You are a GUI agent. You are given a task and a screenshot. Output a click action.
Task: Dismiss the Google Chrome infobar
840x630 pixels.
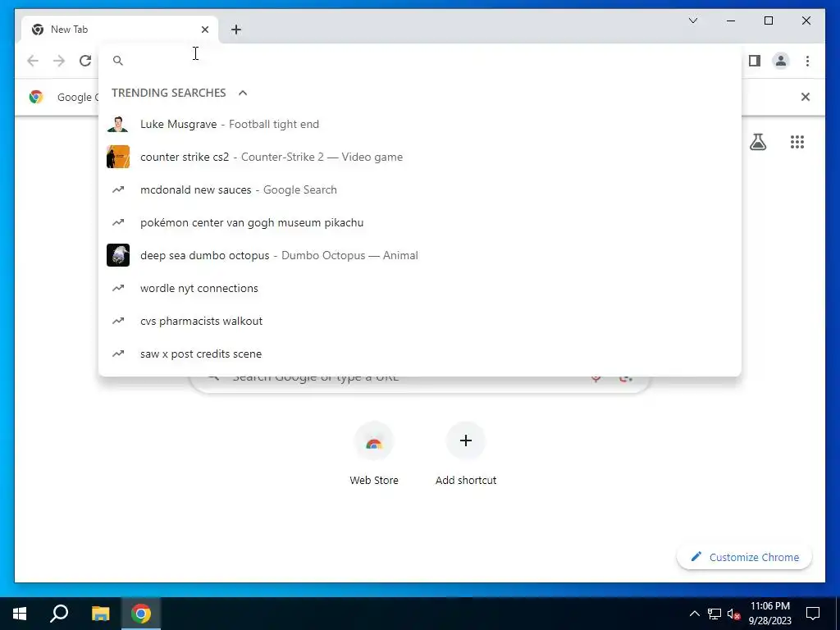(x=806, y=97)
